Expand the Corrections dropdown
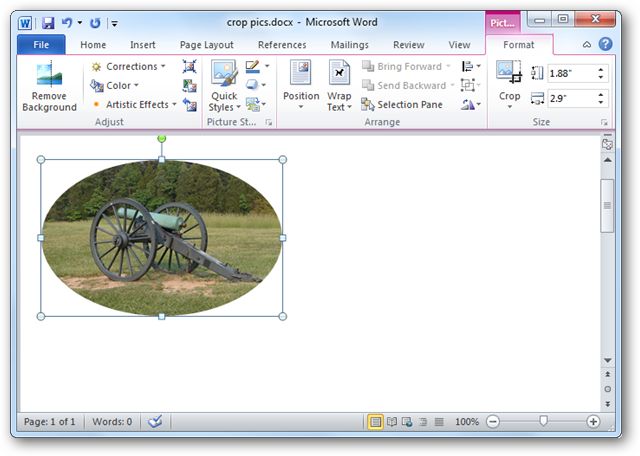Screen dimensions: 640x456 point(129,67)
